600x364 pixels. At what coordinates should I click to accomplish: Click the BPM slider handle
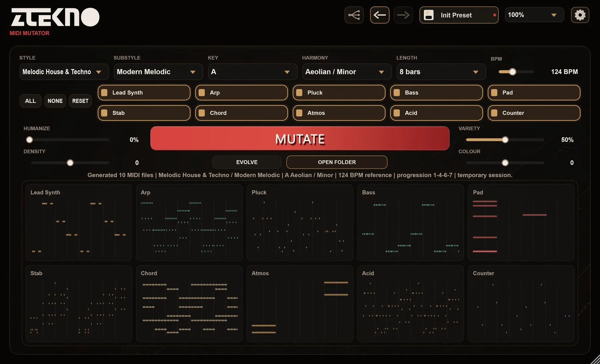[x=513, y=72]
